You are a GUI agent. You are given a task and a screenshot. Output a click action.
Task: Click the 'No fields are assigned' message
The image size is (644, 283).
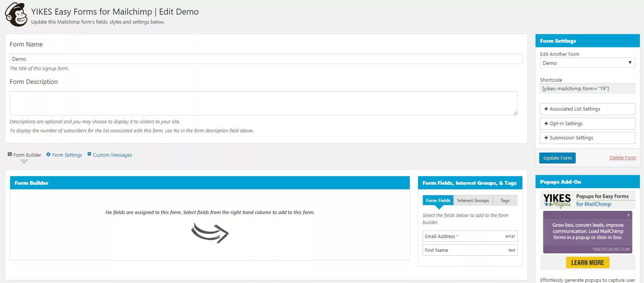pos(210,212)
